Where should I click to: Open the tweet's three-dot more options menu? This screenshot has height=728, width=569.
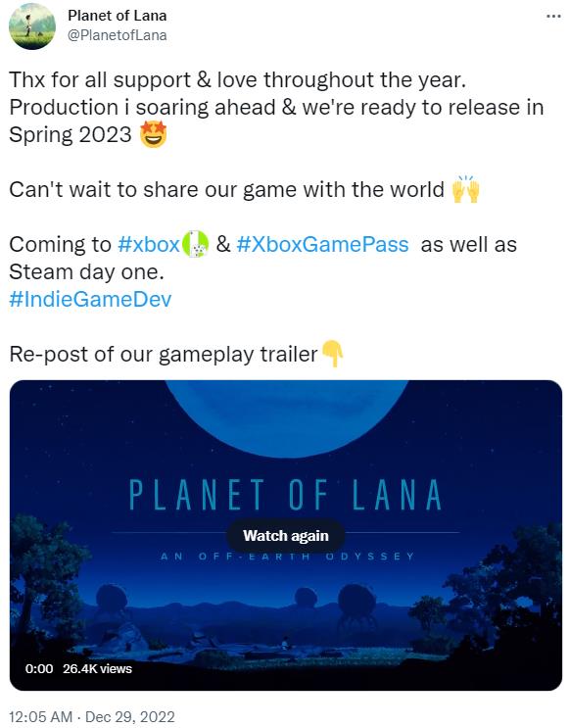click(x=553, y=17)
